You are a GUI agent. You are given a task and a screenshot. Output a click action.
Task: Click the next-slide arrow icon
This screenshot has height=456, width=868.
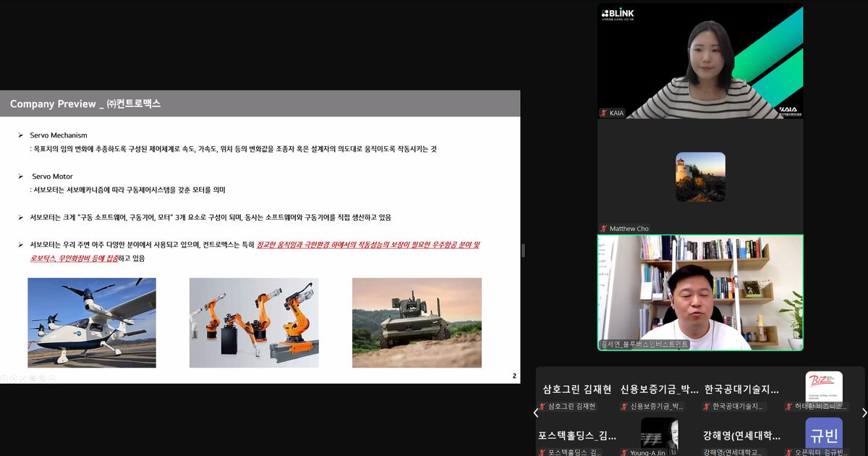click(x=12, y=378)
